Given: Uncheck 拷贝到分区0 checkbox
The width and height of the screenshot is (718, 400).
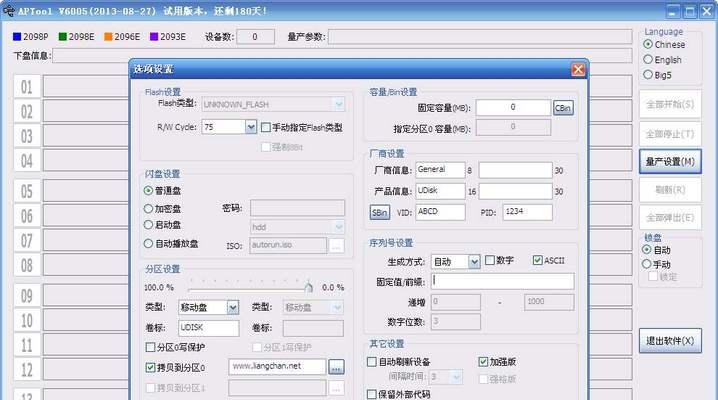Looking at the screenshot, I should 150,367.
